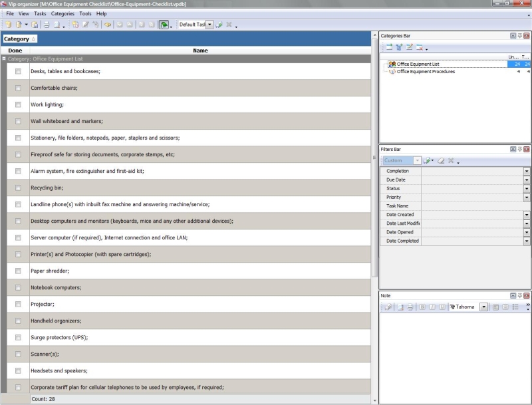Click the bullet list icon in Note toolbar

(516, 307)
